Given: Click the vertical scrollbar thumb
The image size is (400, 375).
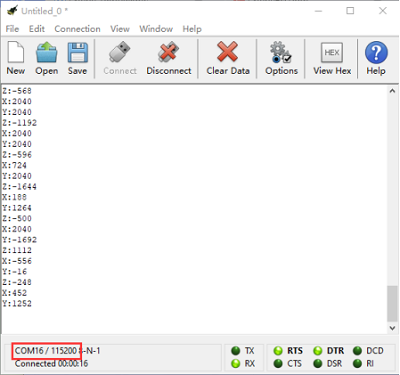Looking at the screenshot, I should point(392,303).
